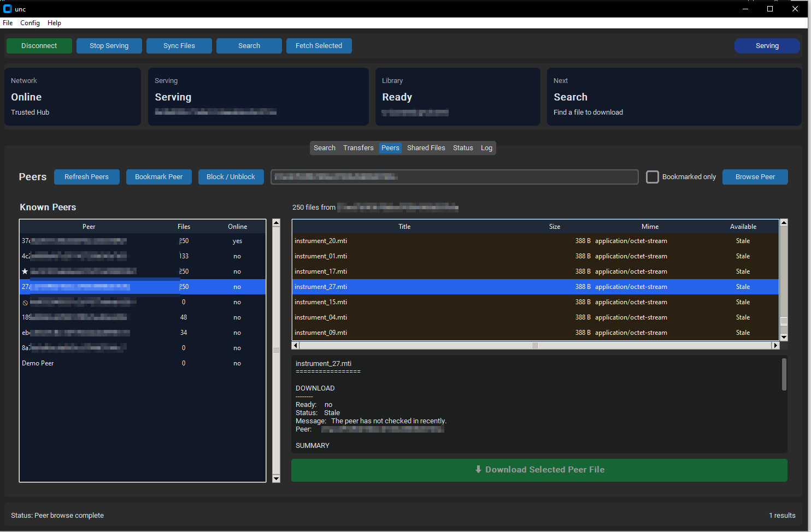Click the Refresh Peers button

86,177
